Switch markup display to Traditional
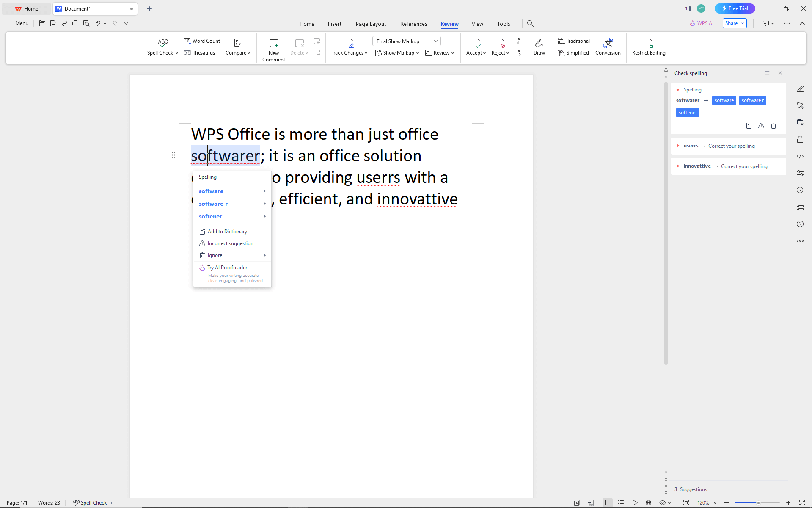 [573, 41]
